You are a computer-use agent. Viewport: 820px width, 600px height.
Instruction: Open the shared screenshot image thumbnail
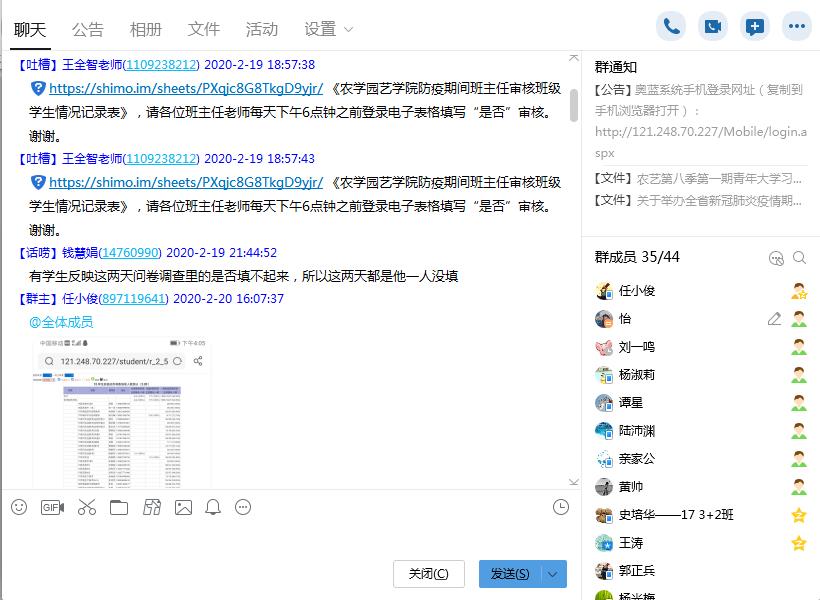pyautogui.click(x=121, y=412)
